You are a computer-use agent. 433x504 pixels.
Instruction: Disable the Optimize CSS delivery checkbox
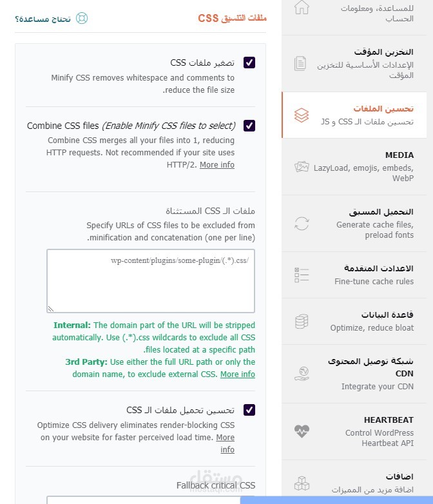pos(249,410)
